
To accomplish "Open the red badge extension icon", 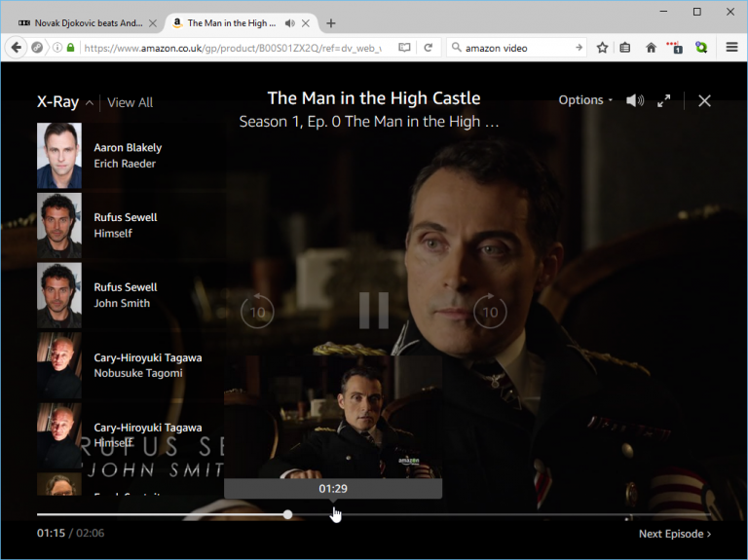I will point(676,47).
